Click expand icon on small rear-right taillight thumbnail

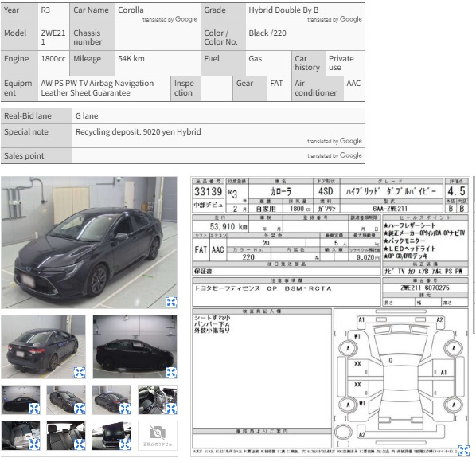(125, 409)
